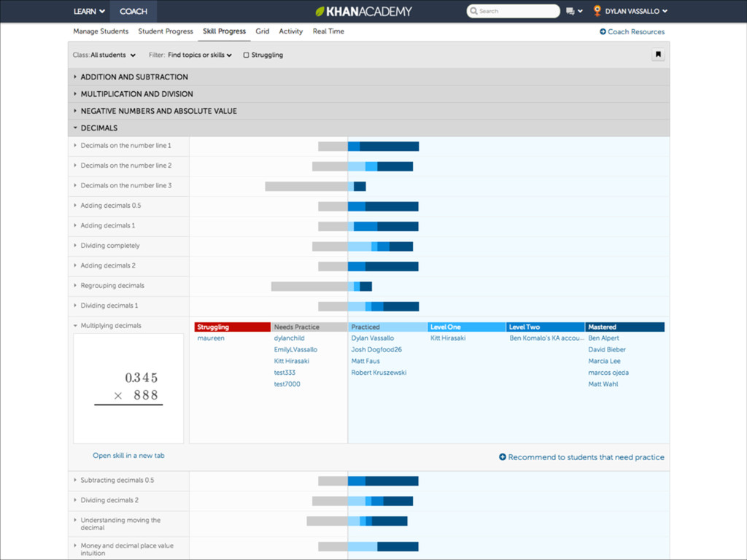Expand Multiplication and Division section
The image size is (747, 560).
click(368, 94)
